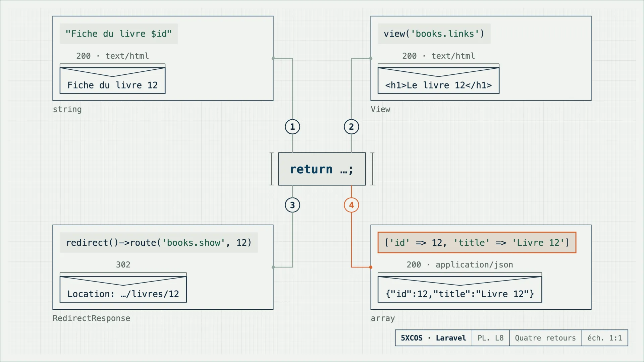Click the "RedirectResponse" type label
This screenshot has width=644, height=362.
(91, 318)
